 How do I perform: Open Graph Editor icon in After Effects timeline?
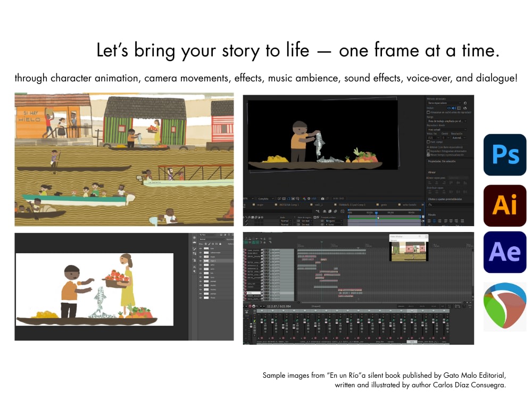(342, 211)
